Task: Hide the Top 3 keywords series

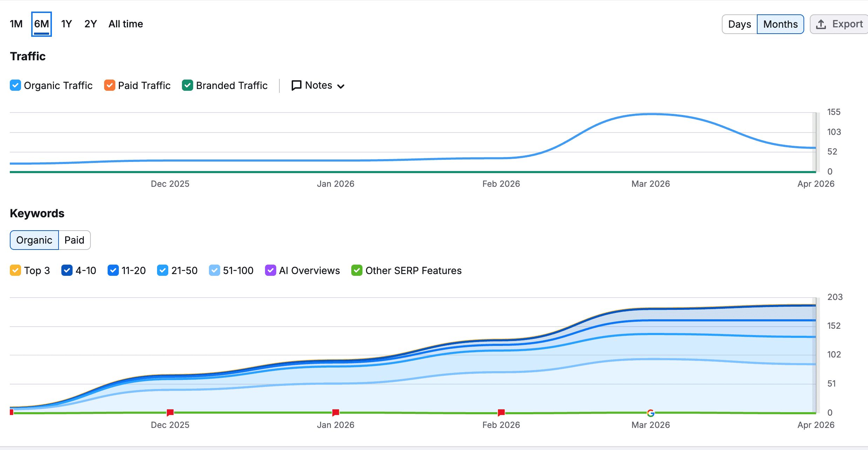Action: click(15, 271)
